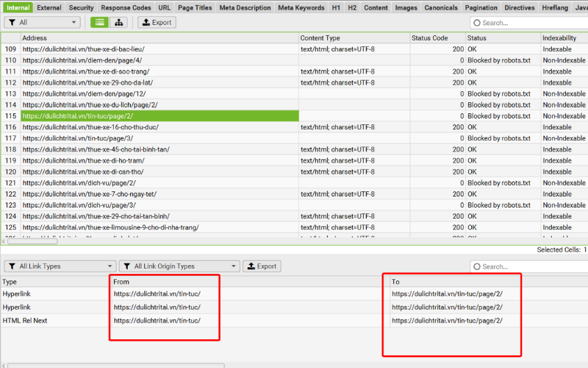Switch to tree view mode
Image resolution: width=588 pixels, height=368 pixels.
118,22
